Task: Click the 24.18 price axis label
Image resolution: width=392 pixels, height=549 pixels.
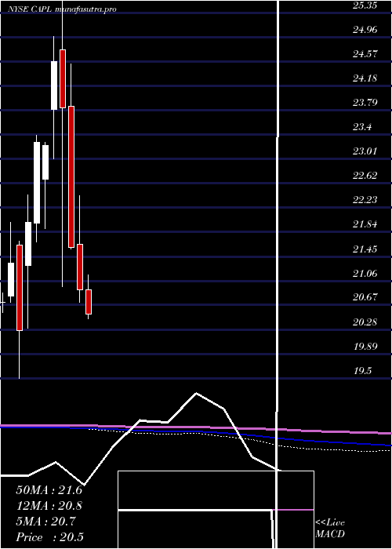Action: point(365,78)
